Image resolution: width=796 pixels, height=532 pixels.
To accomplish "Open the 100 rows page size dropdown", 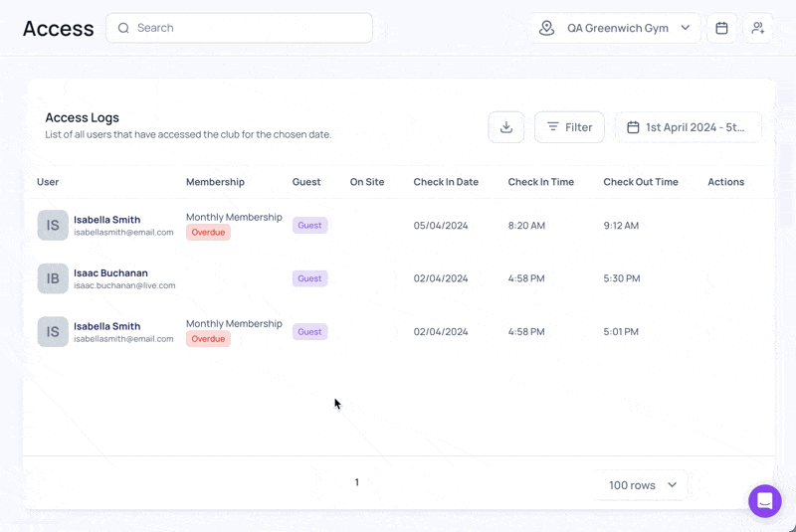I will point(643,485).
